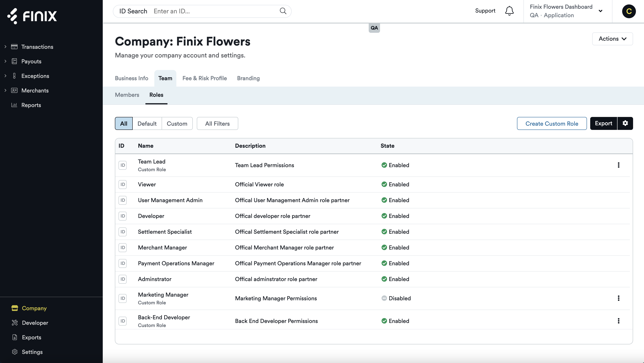Expand the Transactions sidebar section

5,47
